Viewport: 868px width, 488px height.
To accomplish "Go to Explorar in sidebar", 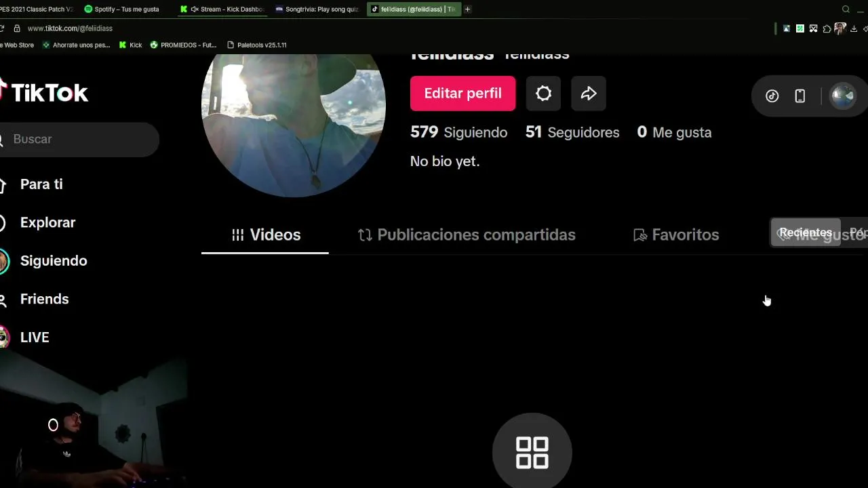I will pos(47,222).
